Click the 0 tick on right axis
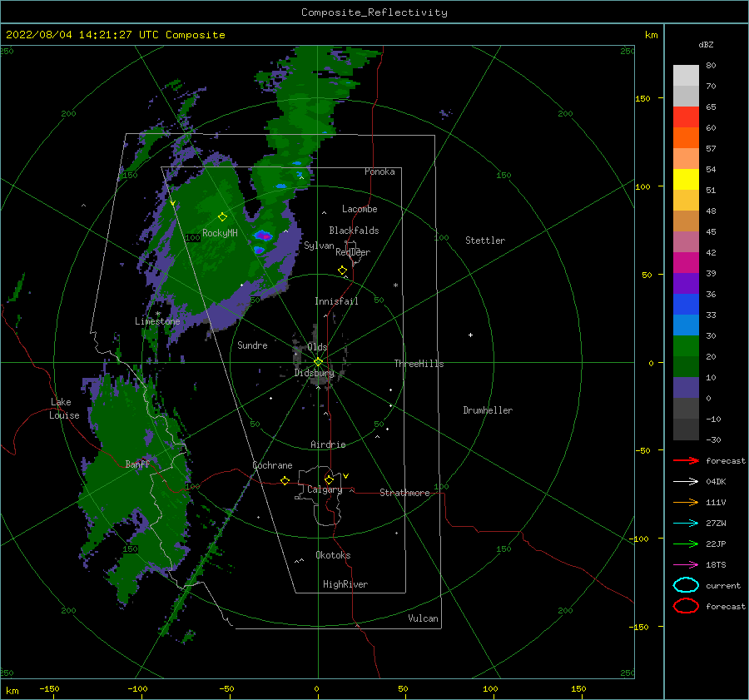Image resolution: width=749 pixels, height=700 pixels. (x=651, y=363)
